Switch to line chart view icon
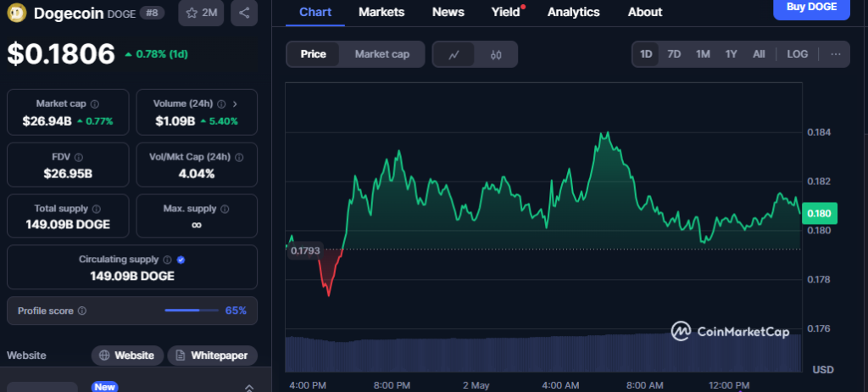This screenshot has width=868, height=392. tap(453, 54)
